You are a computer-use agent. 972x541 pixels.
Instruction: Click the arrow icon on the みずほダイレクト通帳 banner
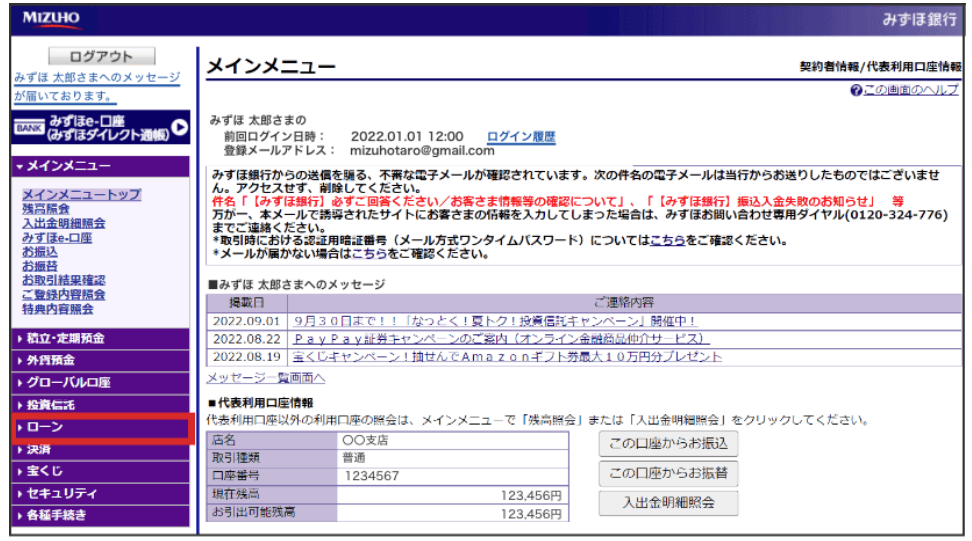(179, 127)
